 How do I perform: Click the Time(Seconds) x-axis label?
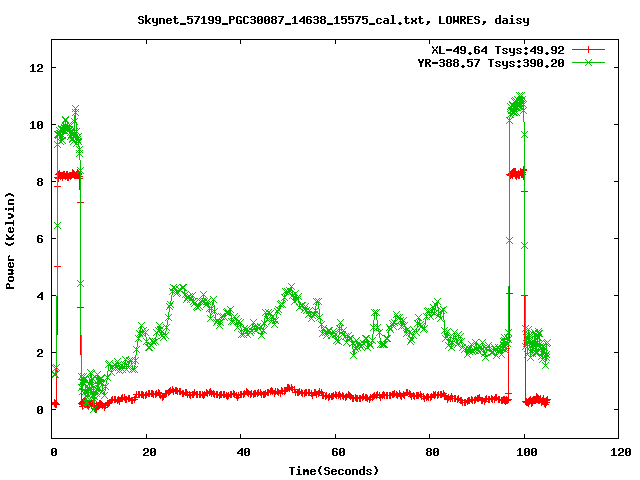click(333, 471)
